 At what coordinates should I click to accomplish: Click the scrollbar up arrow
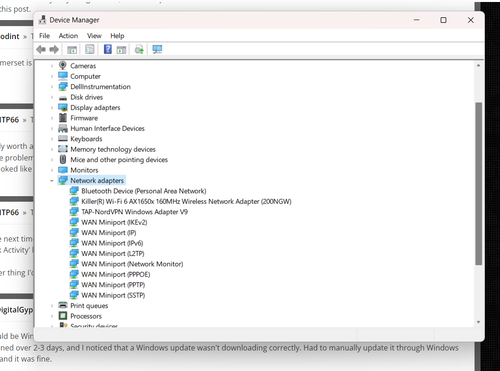pos(479,66)
